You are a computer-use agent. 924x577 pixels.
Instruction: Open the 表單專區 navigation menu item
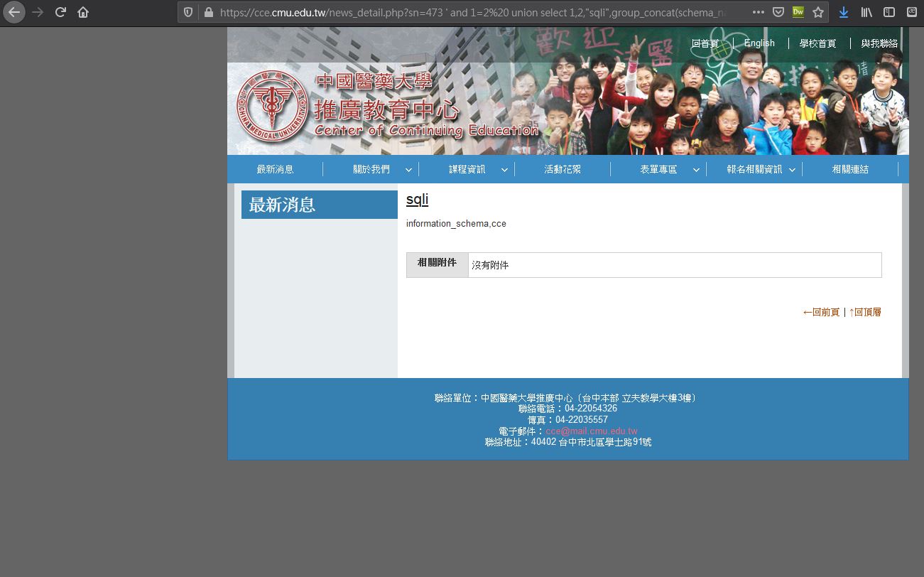click(x=658, y=169)
